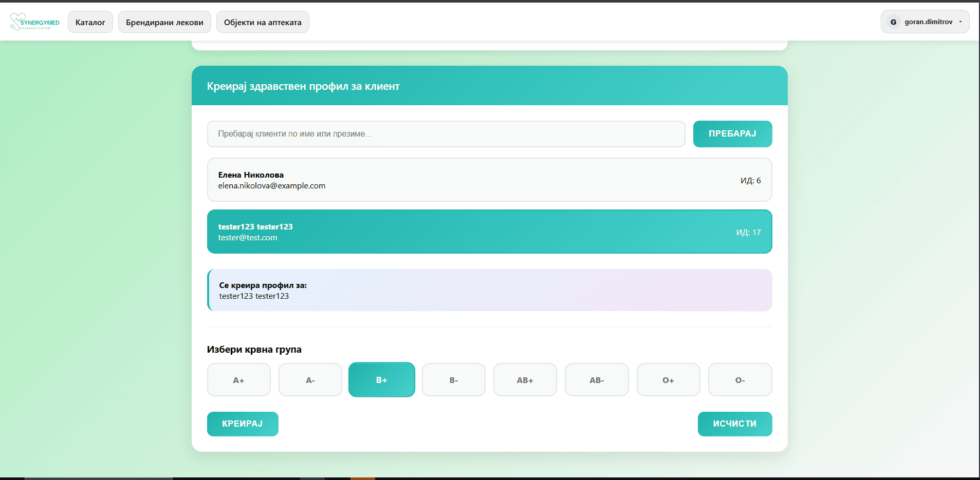Clear the form with ИСЧИСТИ

pos(734,424)
